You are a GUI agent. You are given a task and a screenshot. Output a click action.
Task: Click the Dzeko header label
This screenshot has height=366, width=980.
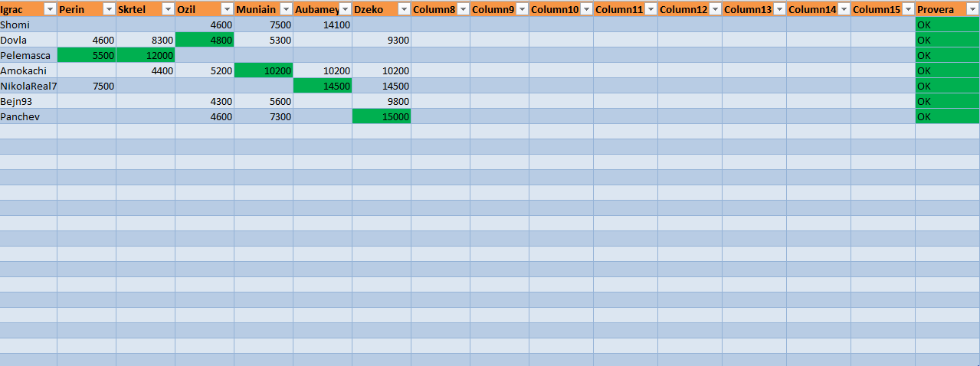(x=369, y=9)
